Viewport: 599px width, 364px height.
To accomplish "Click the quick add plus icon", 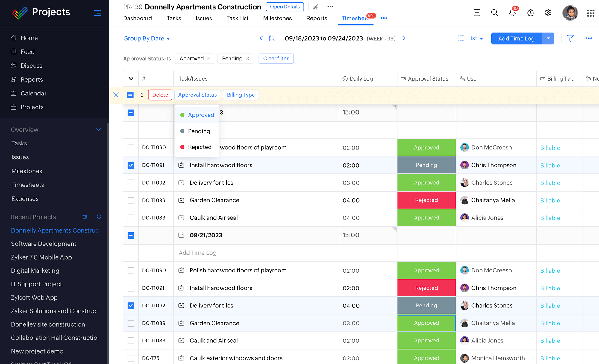I will pyautogui.click(x=477, y=13).
